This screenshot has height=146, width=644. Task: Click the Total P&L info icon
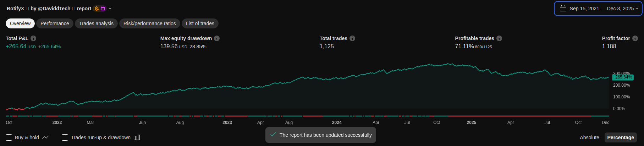[x=33, y=38]
